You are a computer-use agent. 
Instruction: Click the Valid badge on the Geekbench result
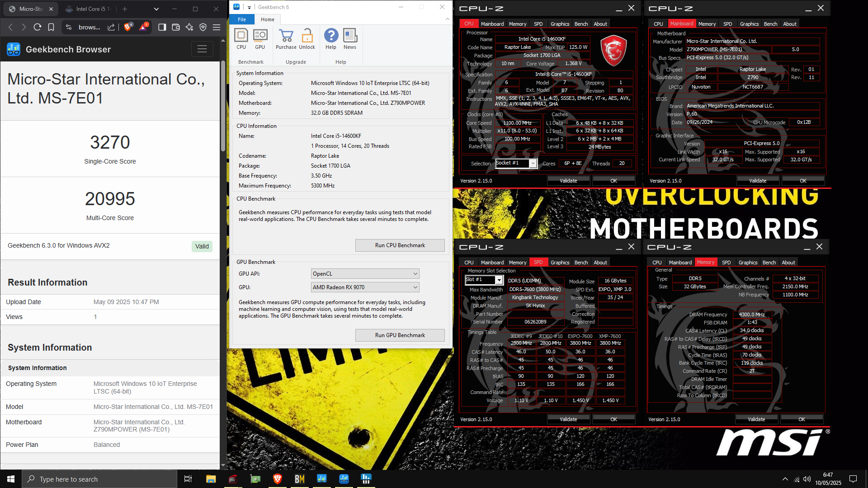[202, 246]
